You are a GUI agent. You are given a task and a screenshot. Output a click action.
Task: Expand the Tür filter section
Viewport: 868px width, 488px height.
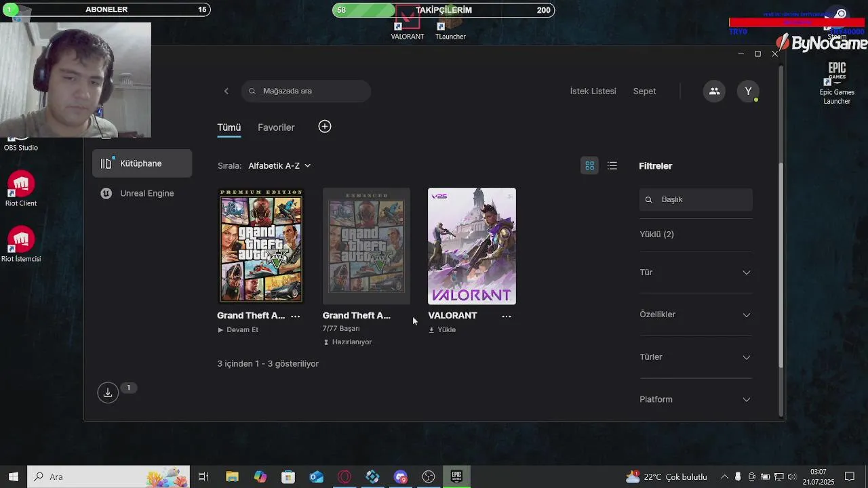pos(696,272)
